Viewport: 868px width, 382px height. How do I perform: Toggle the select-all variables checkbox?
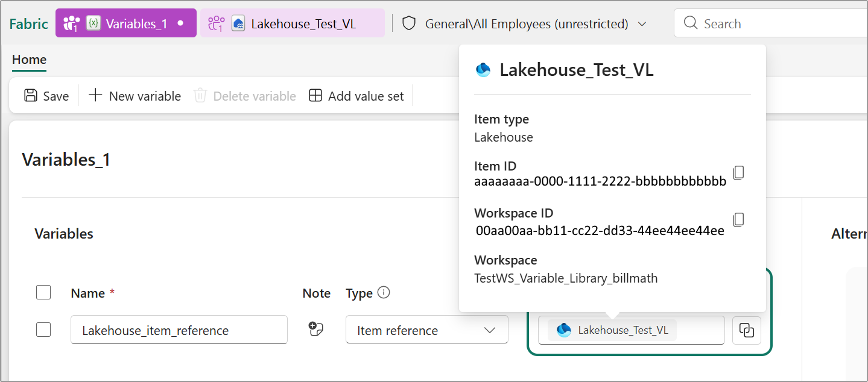point(43,293)
